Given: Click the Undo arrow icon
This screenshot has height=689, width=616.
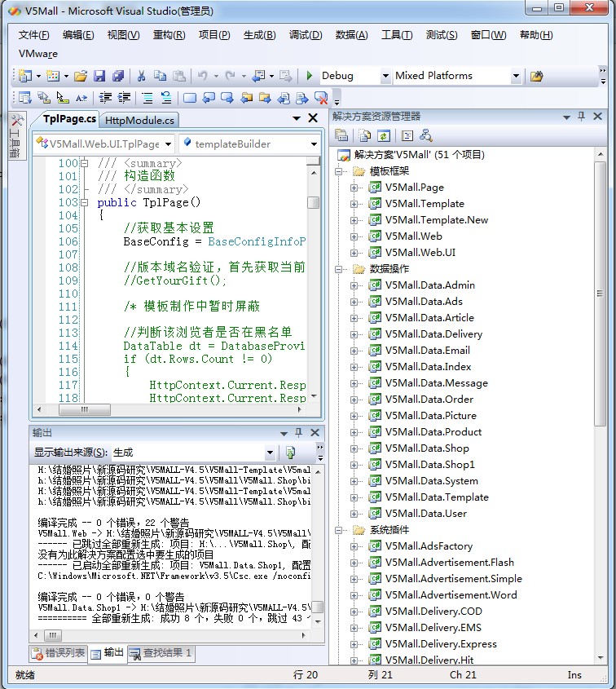Looking at the screenshot, I should 202,76.
